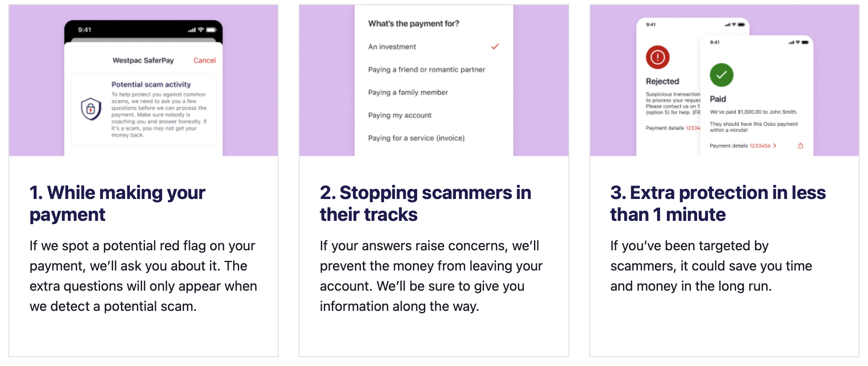The image size is (868, 366).
Task: Click the red checkmark next to An investment
Action: tap(495, 47)
